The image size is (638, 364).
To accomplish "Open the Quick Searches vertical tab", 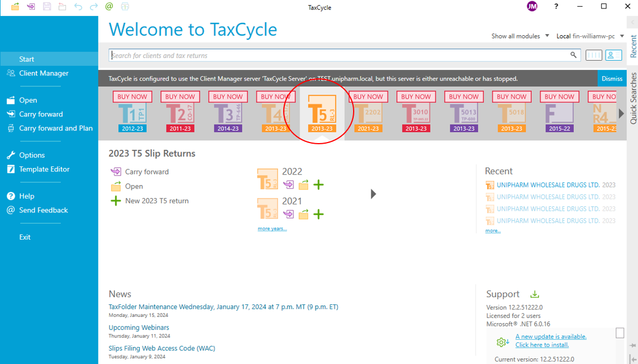I will (x=633, y=98).
